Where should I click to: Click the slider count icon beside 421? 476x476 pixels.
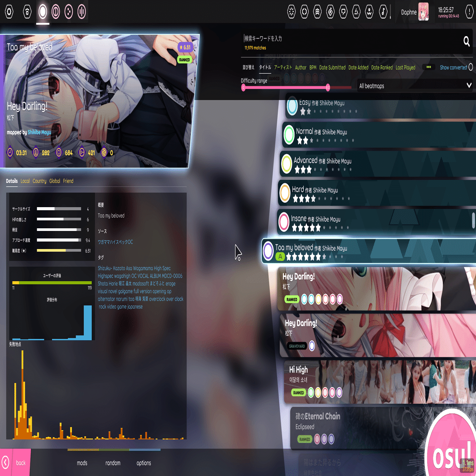pyautogui.click(x=82, y=152)
